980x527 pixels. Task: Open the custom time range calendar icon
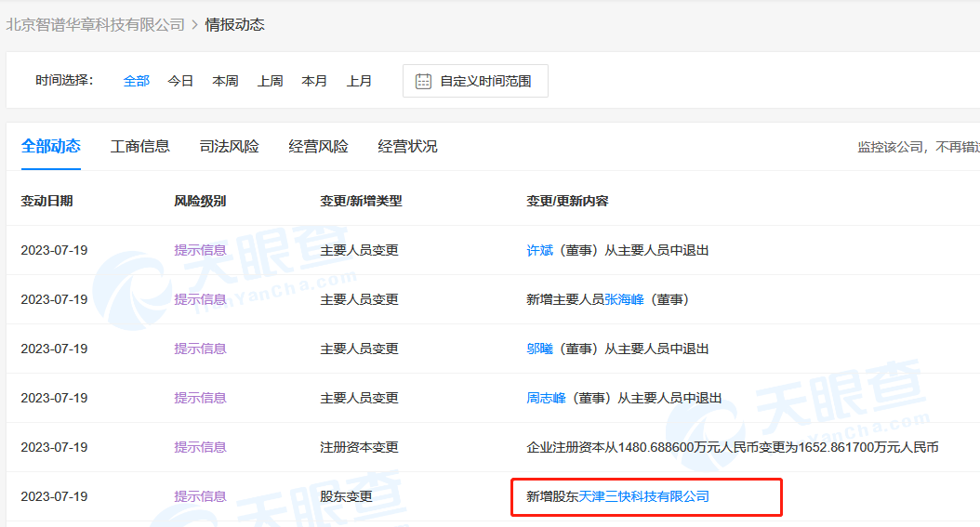(x=423, y=81)
